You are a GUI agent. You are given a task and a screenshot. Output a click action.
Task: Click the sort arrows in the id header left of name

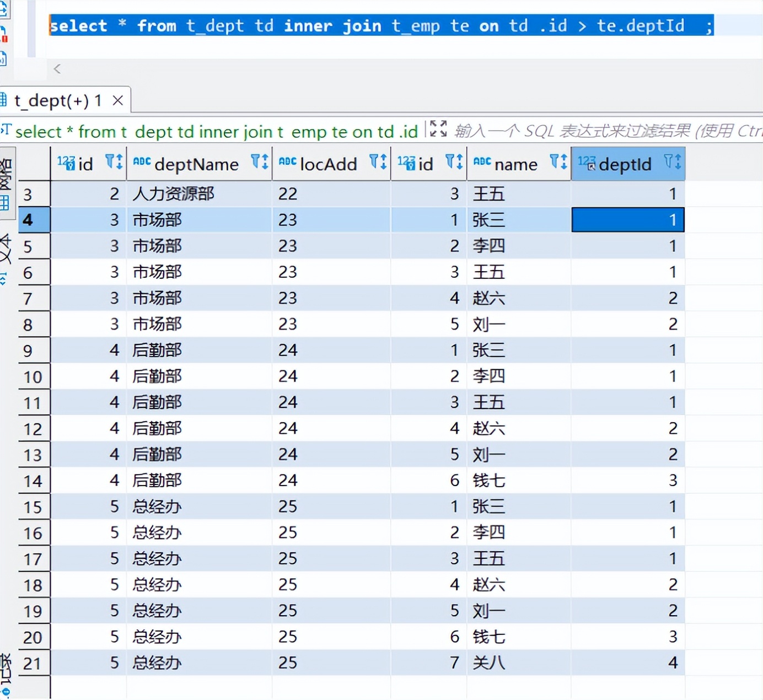[459, 161]
